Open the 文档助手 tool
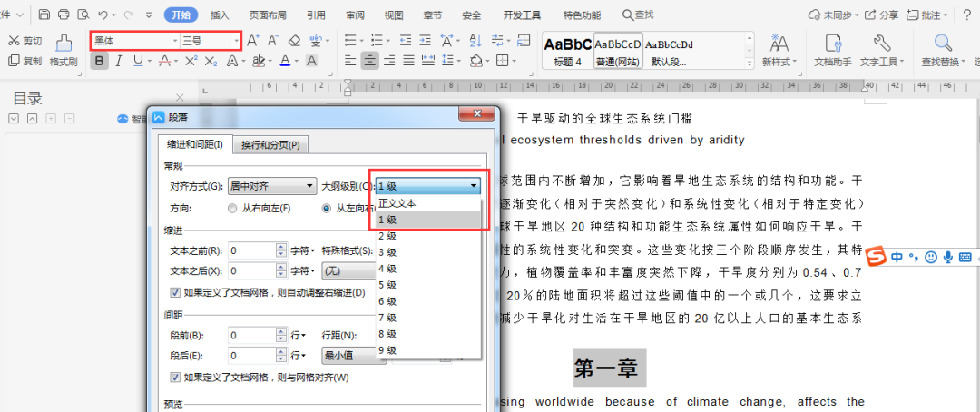The height and width of the screenshot is (412, 980). pos(833,50)
